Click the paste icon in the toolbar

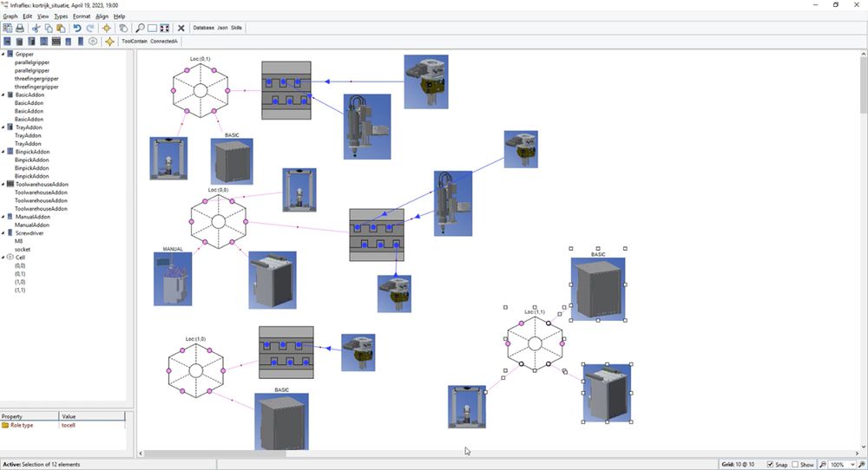(61, 28)
